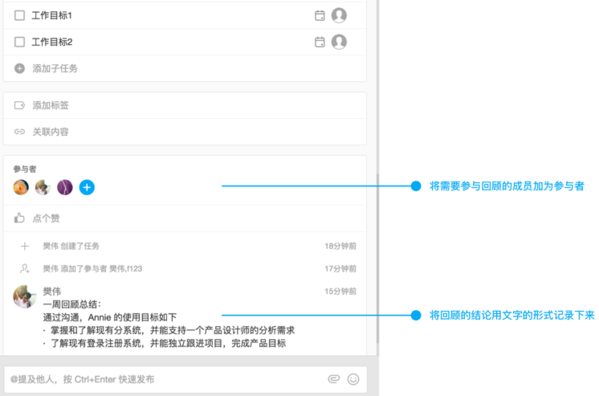Image resolution: width=599 pixels, height=396 pixels.
Task: Click comment line 一周回顾总结:
Action: (72, 304)
